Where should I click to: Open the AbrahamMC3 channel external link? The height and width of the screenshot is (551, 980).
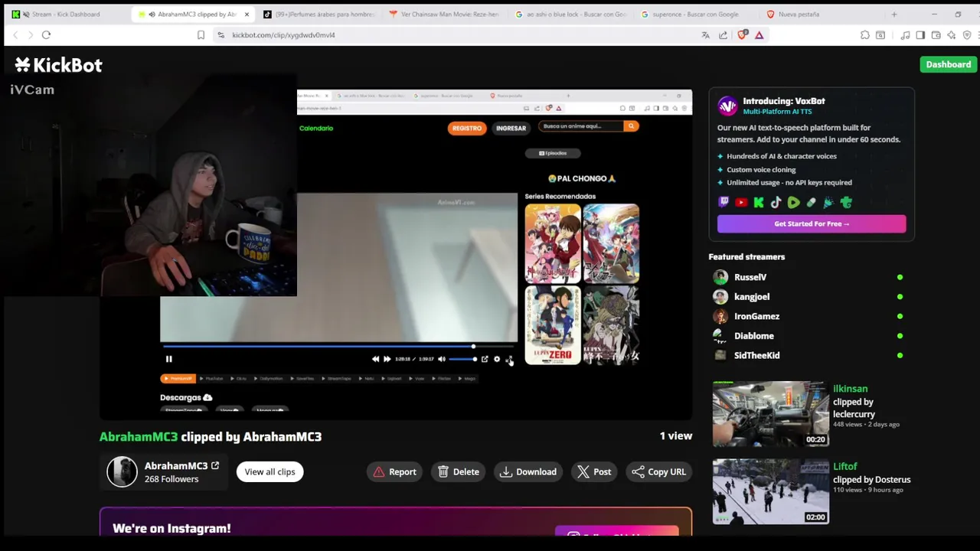(215, 465)
